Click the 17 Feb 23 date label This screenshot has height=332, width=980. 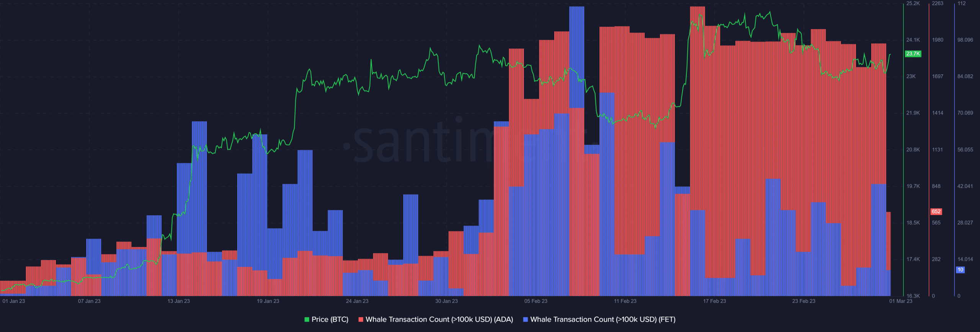(714, 301)
